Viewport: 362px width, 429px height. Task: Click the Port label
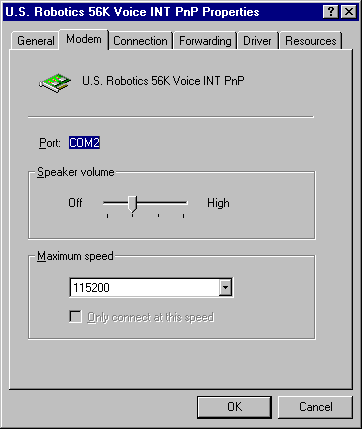pyautogui.click(x=50, y=143)
